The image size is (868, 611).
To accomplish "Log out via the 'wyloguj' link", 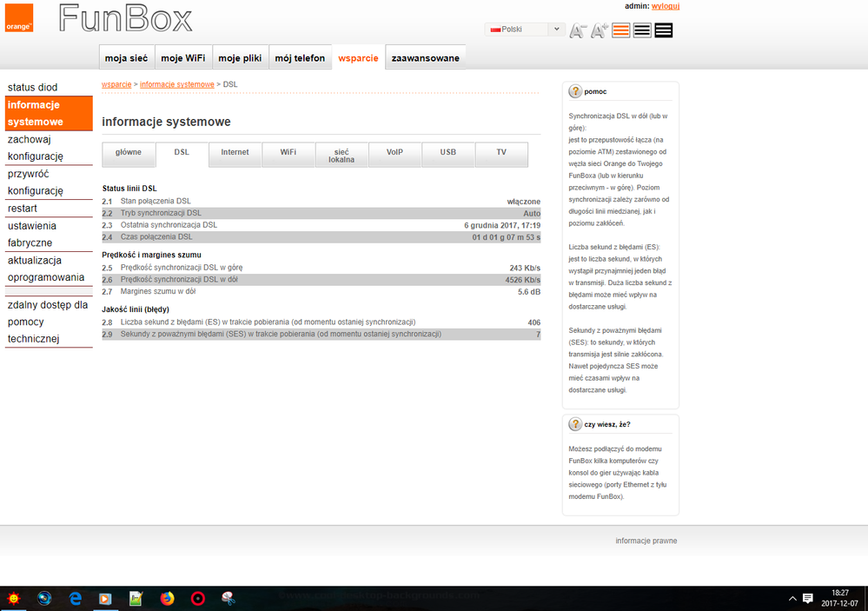I will (x=666, y=6).
